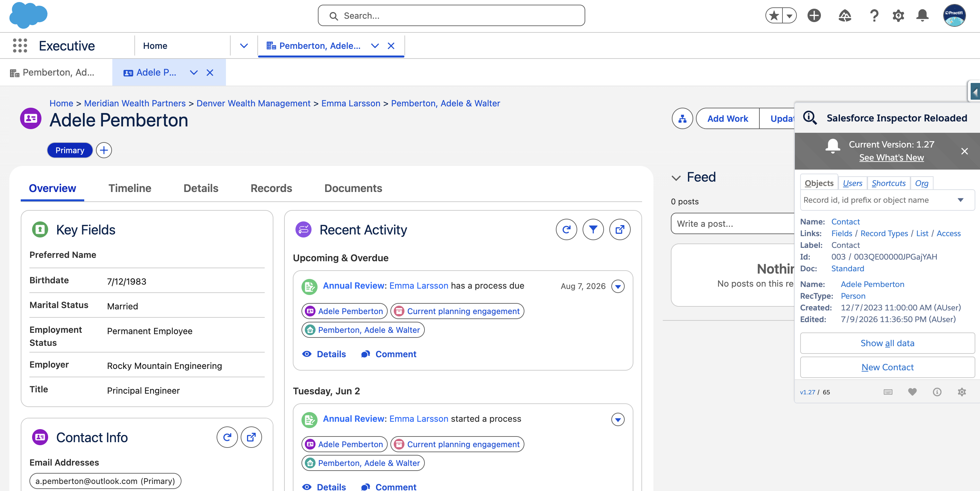Open the Favorites star icon
This screenshot has height=491, width=980.
774,16
